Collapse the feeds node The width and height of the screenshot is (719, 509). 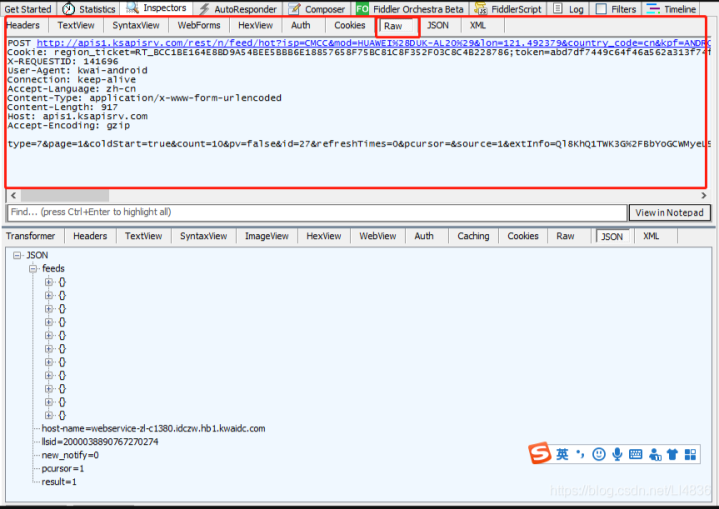click(x=33, y=269)
